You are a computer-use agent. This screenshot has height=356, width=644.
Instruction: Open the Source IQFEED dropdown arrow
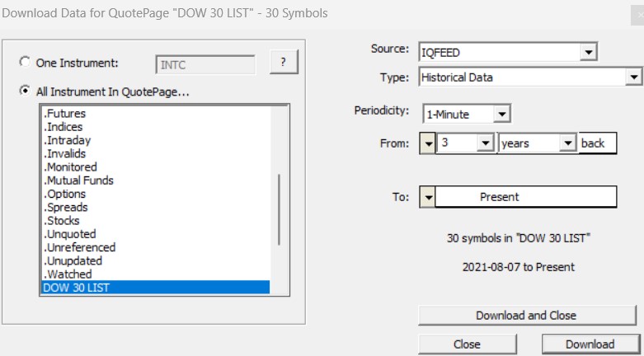588,52
